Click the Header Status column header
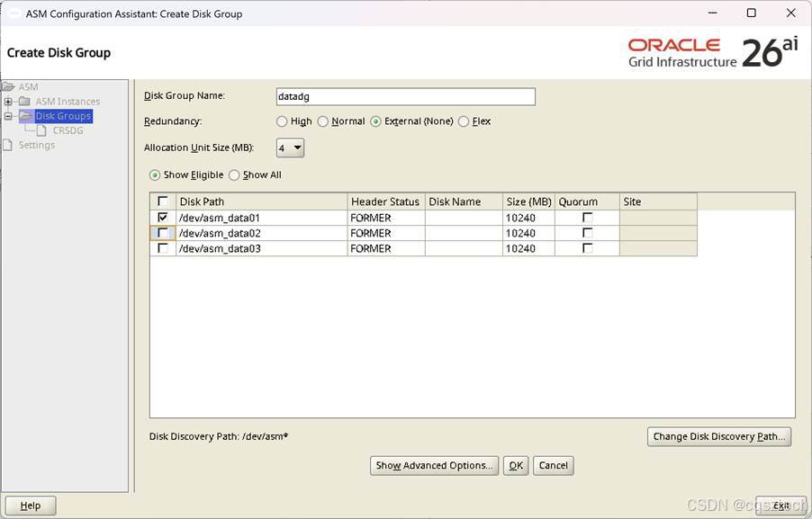 386,201
